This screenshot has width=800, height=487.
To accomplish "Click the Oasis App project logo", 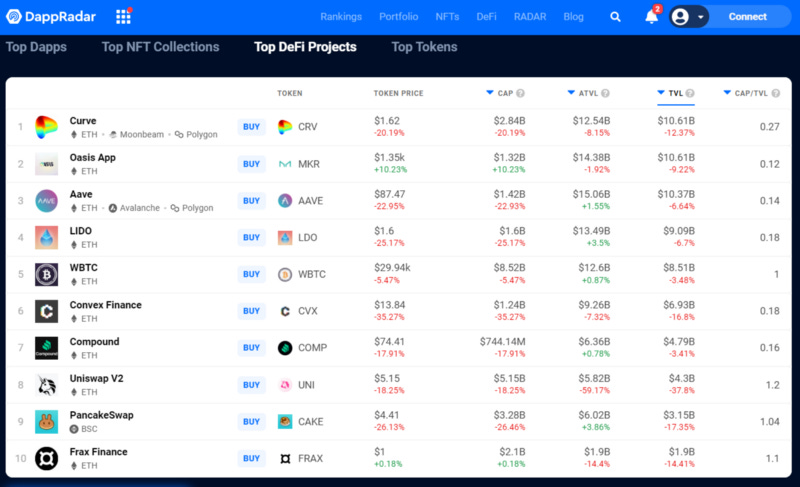I will (x=46, y=164).
